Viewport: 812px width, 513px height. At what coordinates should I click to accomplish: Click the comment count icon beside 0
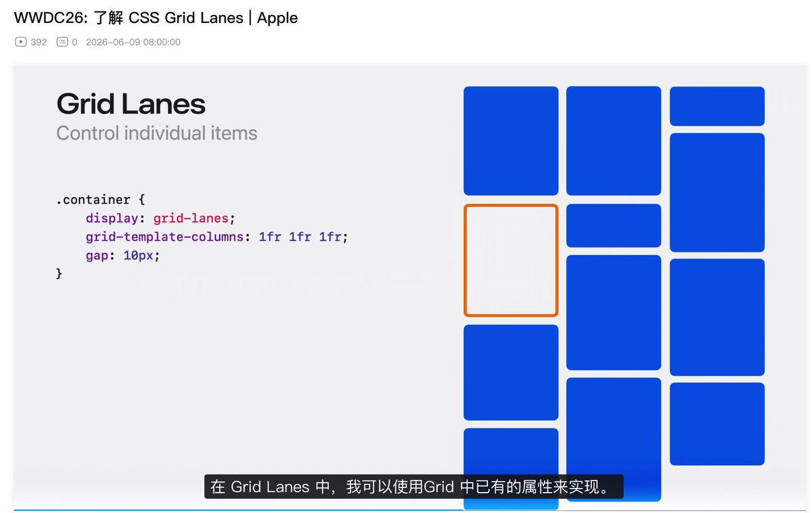coord(62,42)
